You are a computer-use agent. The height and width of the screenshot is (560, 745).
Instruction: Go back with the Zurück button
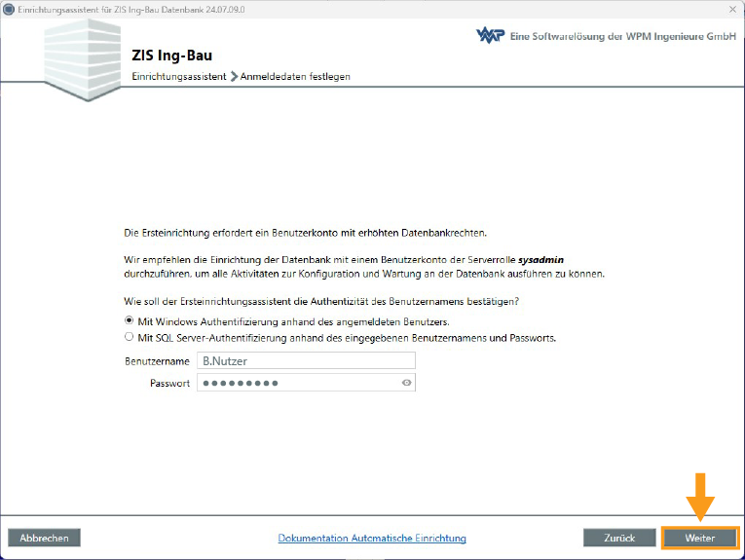click(619, 538)
